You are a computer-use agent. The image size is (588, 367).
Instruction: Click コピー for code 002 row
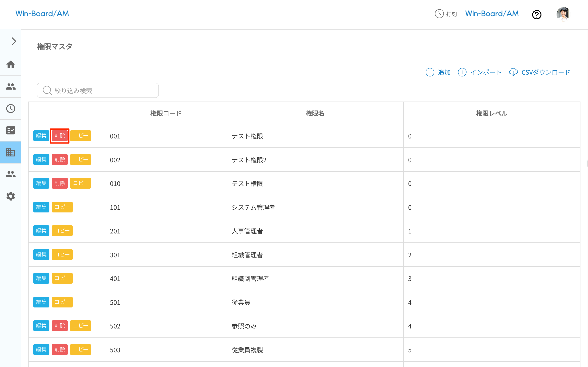click(80, 159)
